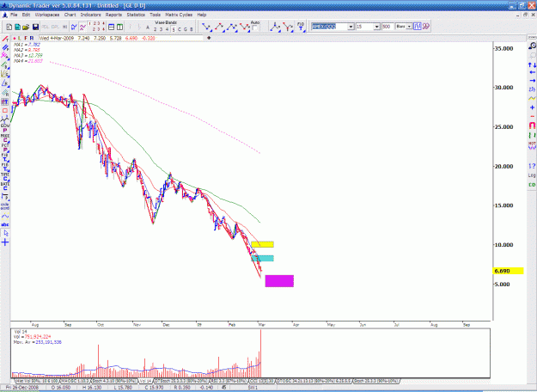
Task: Click the bar chart style icon next to Bars
Action: (x=417, y=27)
